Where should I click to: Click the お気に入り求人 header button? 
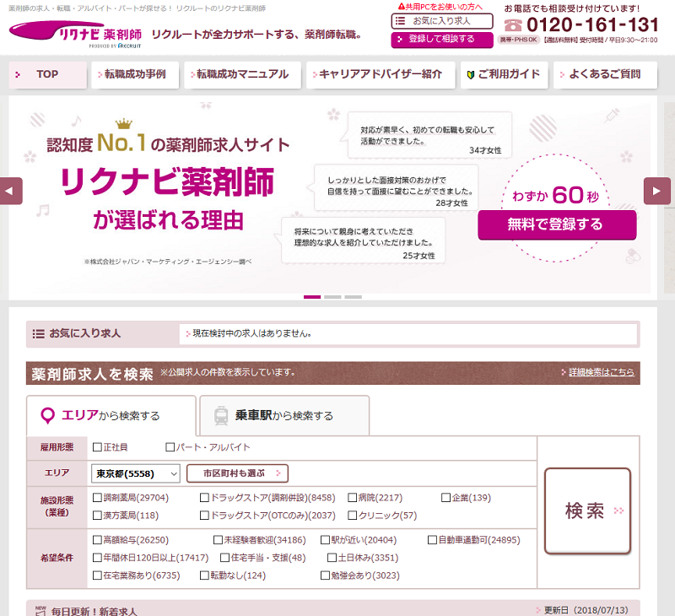(442, 20)
